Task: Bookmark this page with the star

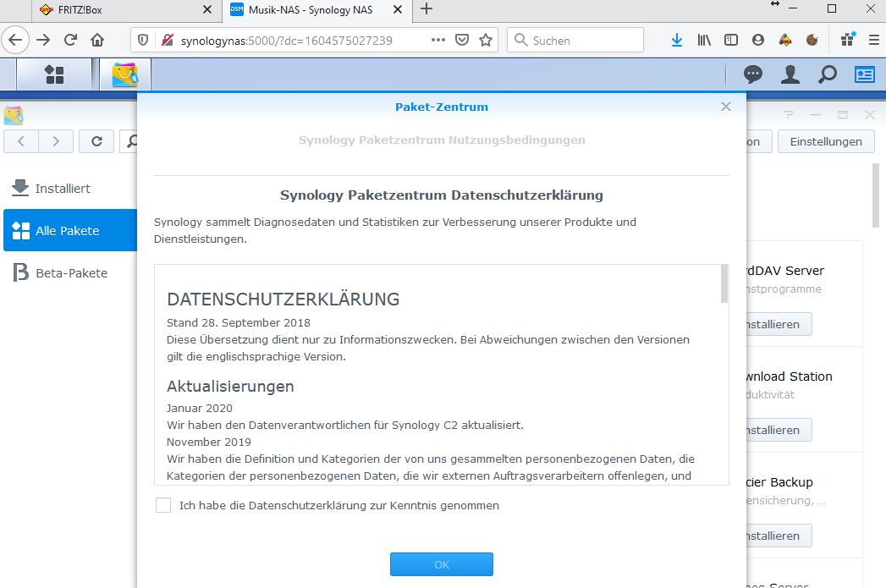Action: [x=486, y=40]
